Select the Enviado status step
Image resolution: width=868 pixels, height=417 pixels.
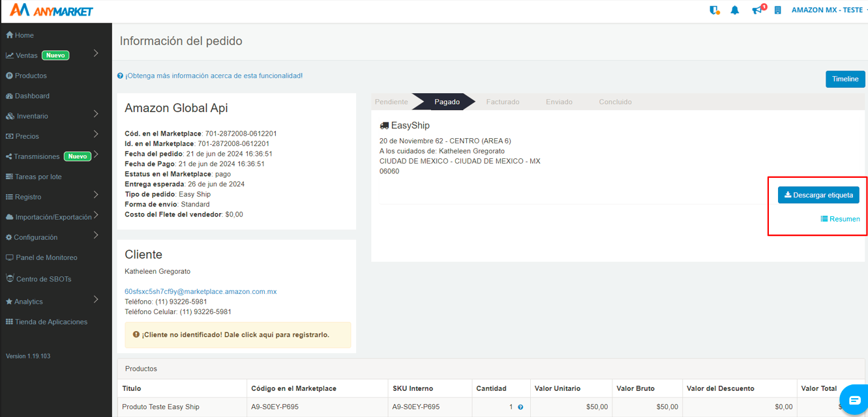[x=559, y=102]
